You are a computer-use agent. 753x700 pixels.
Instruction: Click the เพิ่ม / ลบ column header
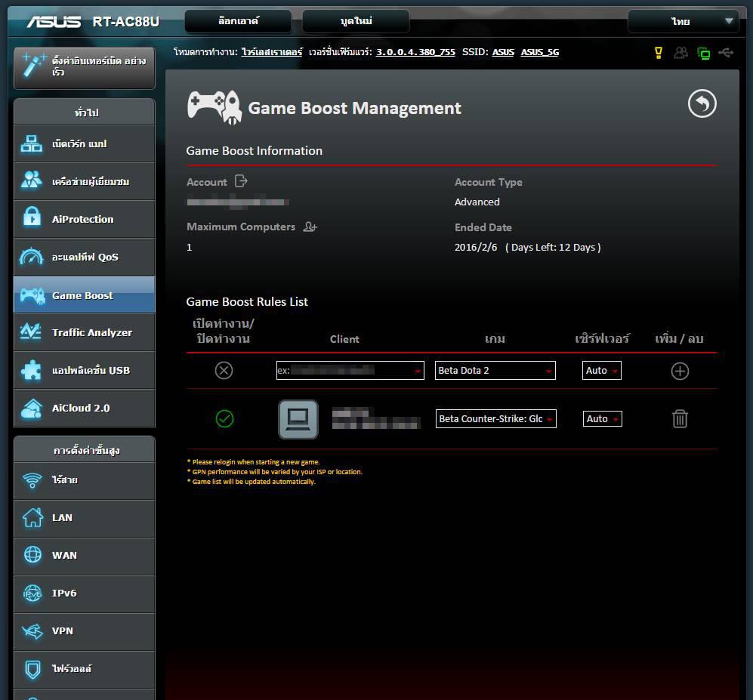pos(679,338)
